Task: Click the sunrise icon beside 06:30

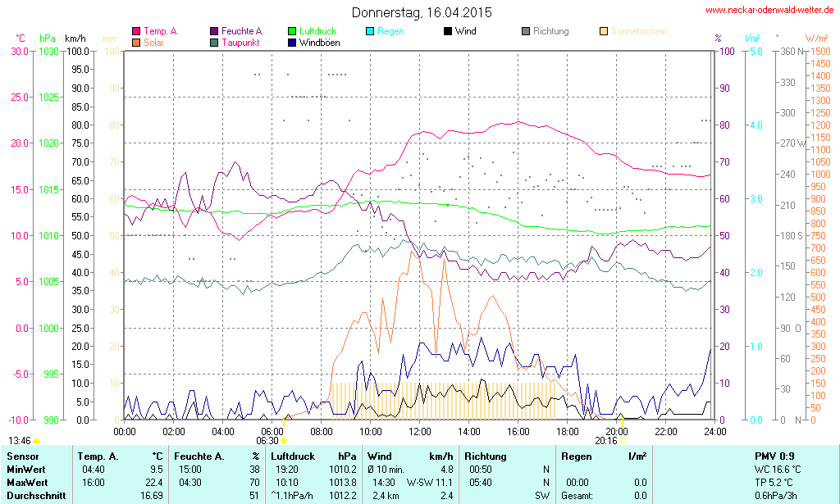Action: coord(284,441)
